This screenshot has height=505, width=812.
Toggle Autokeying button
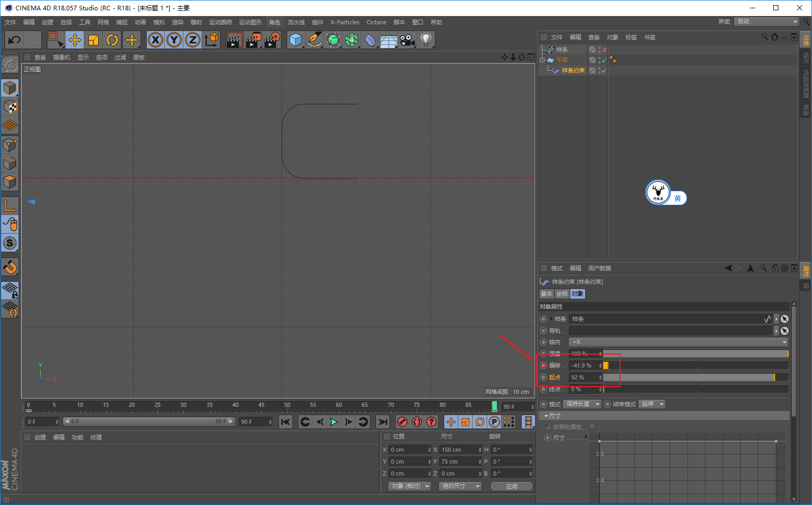[417, 422]
